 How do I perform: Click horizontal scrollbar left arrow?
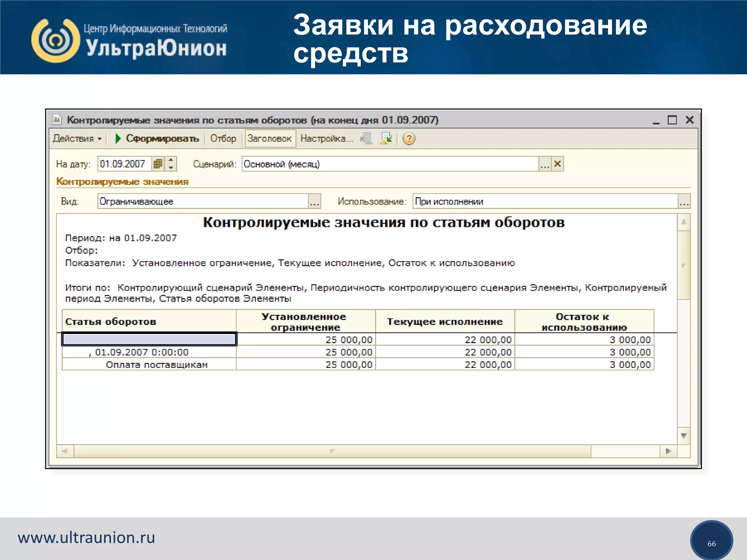pos(65,451)
